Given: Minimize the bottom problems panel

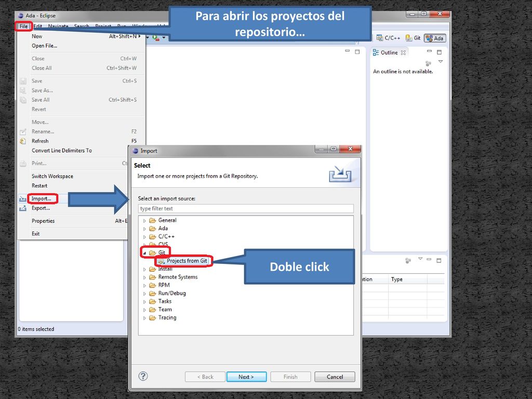Looking at the screenshot, I should (x=429, y=259).
